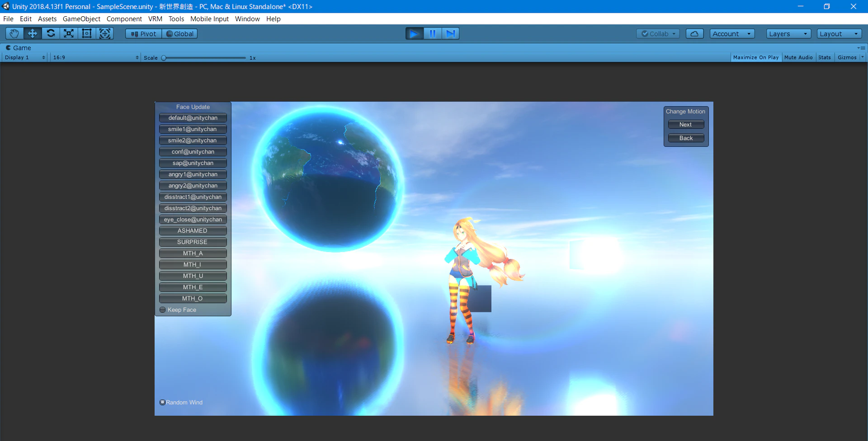Click the Step frame button
The image size is (868, 441).
click(x=450, y=33)
